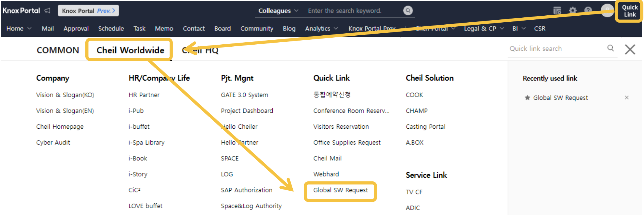Open the Schedule menu item
This screenshot has width=644, height=215.
coord(111,28)
